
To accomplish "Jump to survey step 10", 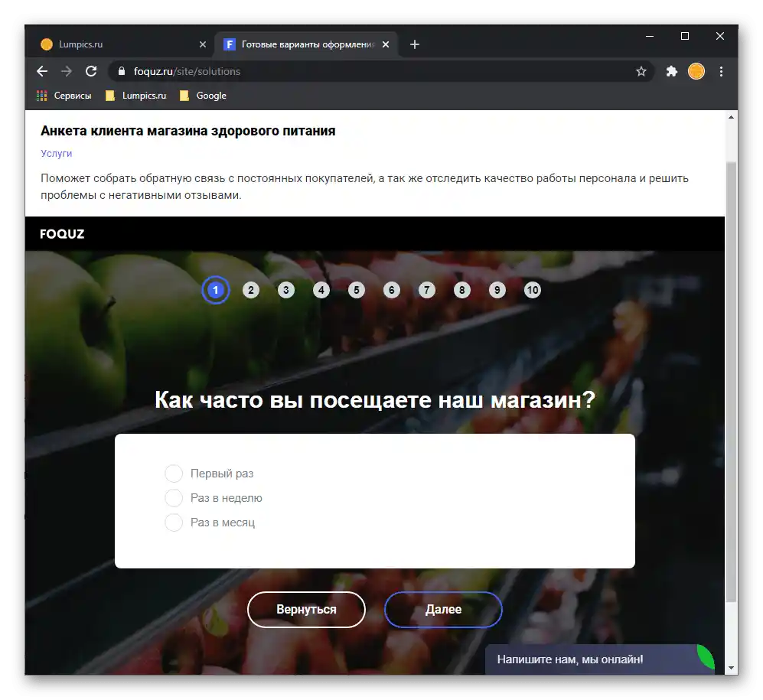I will click(533, 291).
